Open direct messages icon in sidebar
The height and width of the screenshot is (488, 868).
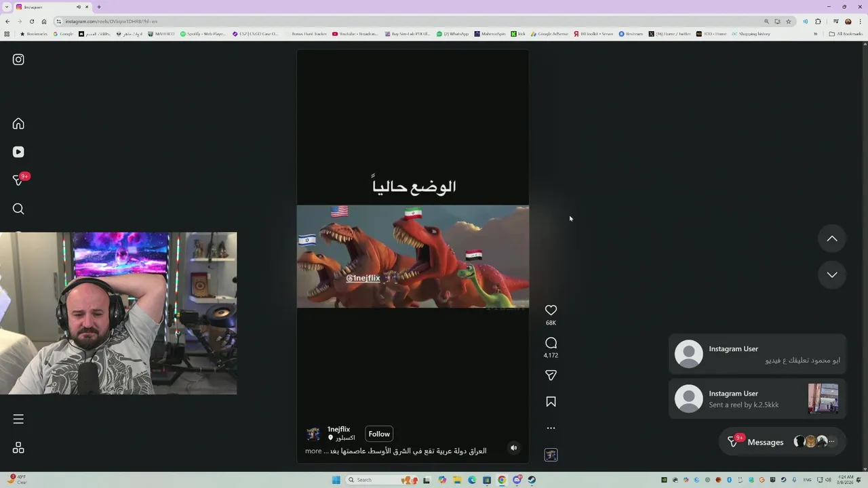coord(18,180)
